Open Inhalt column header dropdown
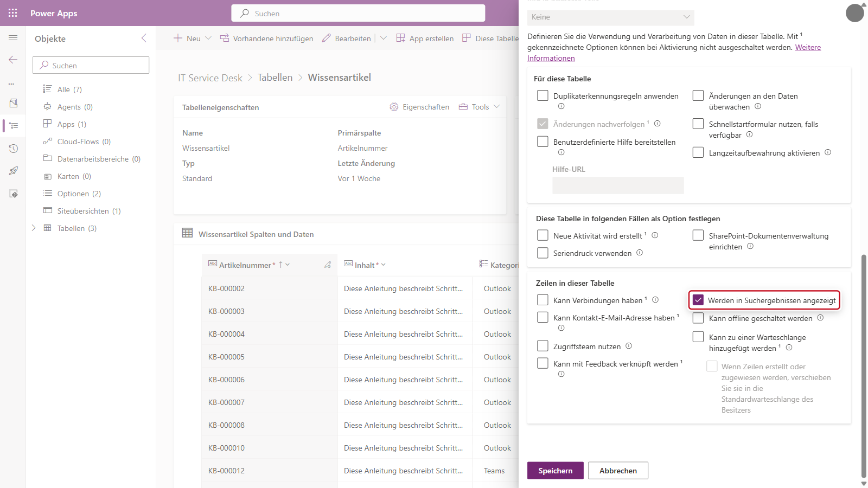Screen dimensions: 868x488 (x=384, y=265)
